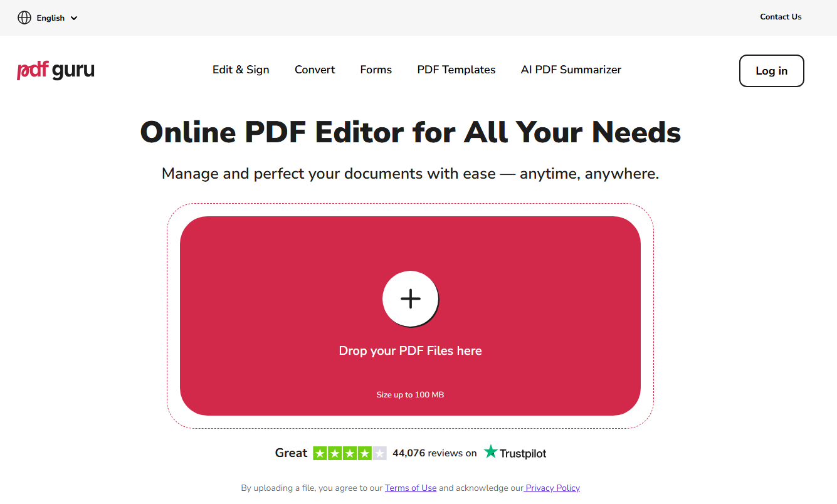Open AI PDF Summarizer
This screenshot has width=837, height=504.
pyautogui.click(x=571, y=70)
